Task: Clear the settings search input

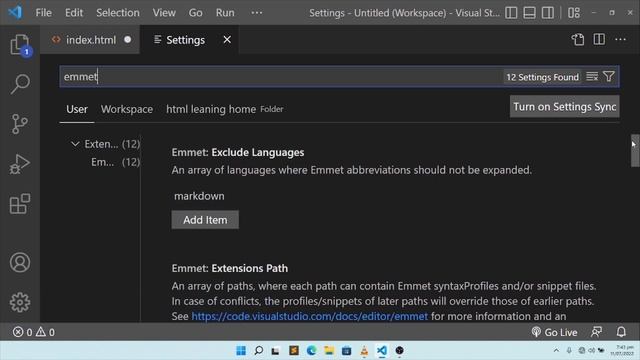Action: 592,76
